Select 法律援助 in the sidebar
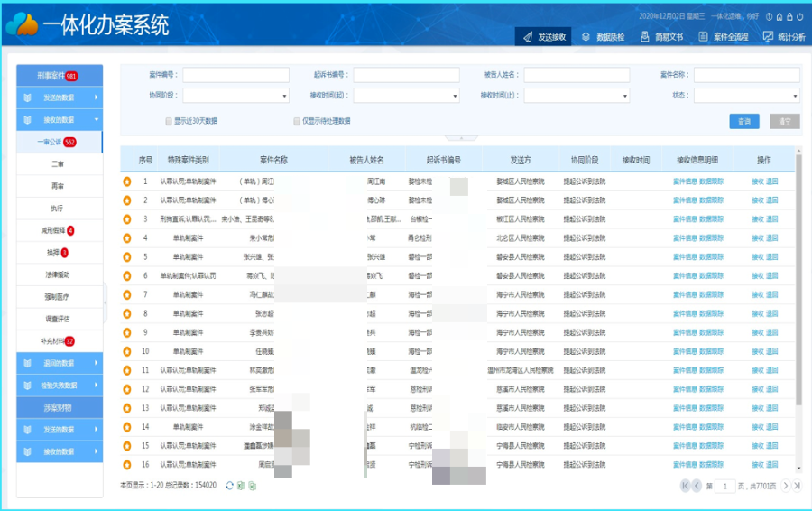812x511 pixels. [x=58, y=274]
